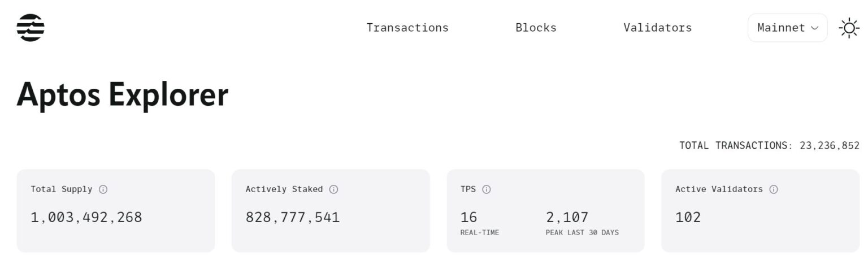
Task: Click the Actively Staked value 828,777,541
Action: coord(293,217)
